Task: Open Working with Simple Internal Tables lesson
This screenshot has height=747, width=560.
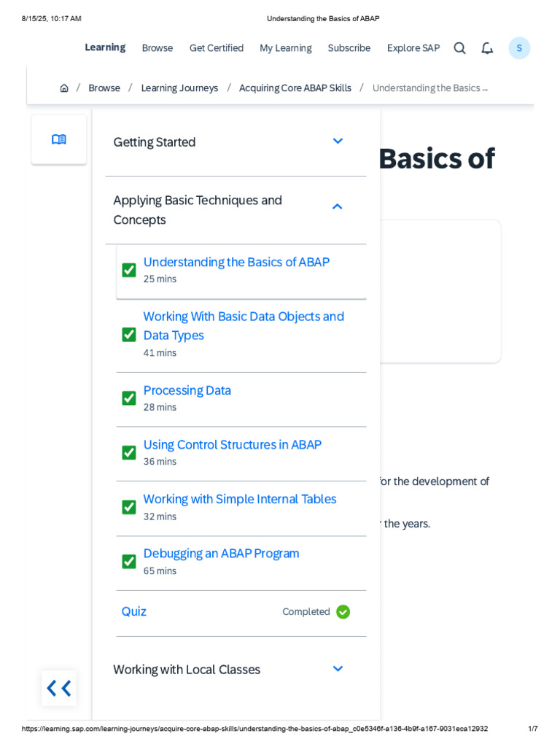Action: pyautogui.click(x=240, y=500)
